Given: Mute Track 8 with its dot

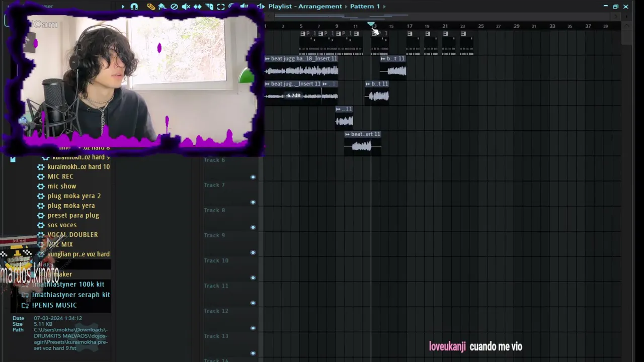Looking at the screenshot, I should pos(253,227).
